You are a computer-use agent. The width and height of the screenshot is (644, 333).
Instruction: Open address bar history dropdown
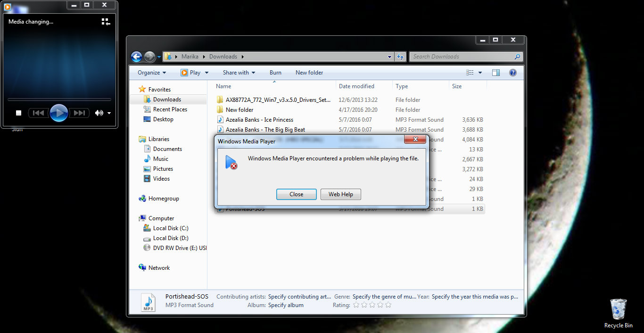[389, 57]
